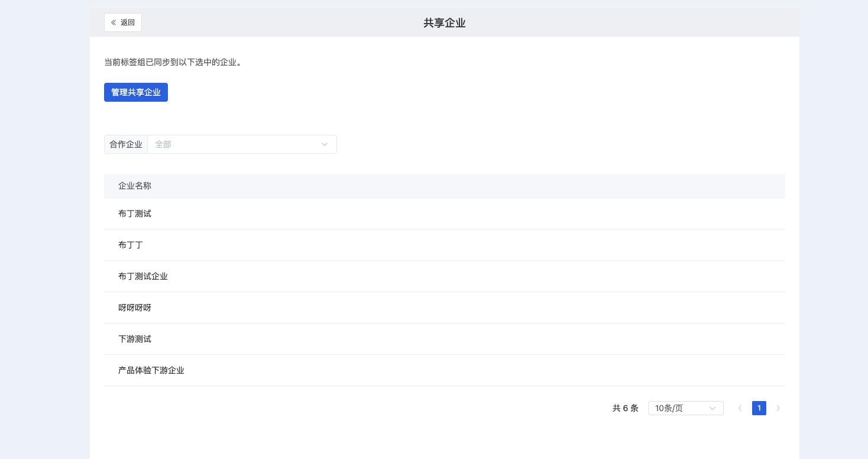Select the 布丁丁 row
The height and width of the screenshot is (459, 868).
click(x=445, y=245)
